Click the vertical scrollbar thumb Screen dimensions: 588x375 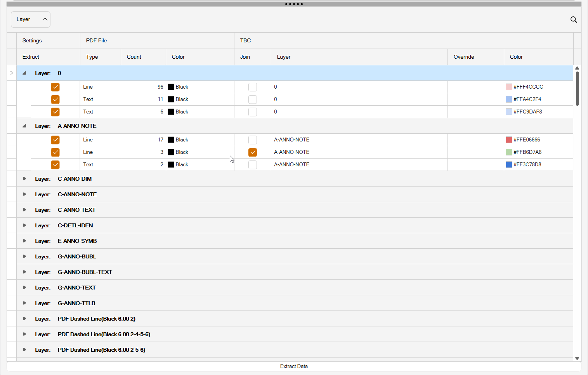pyautogui.click(x=577, y=89)
